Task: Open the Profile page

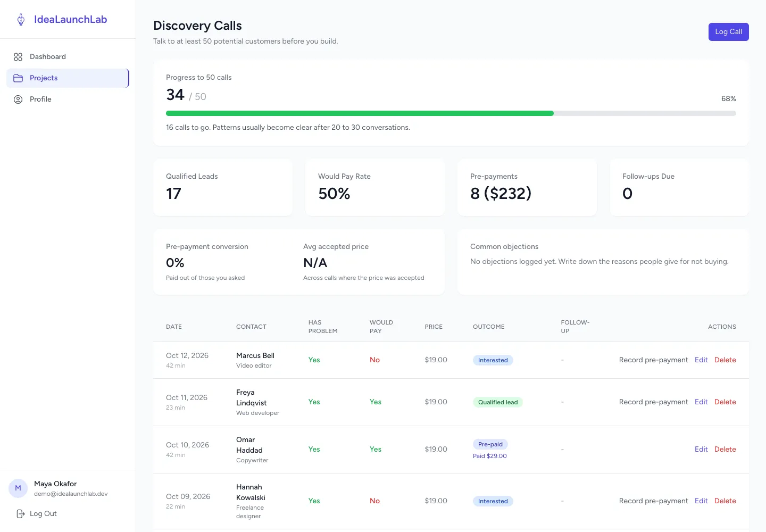Action: coord(68,99)
